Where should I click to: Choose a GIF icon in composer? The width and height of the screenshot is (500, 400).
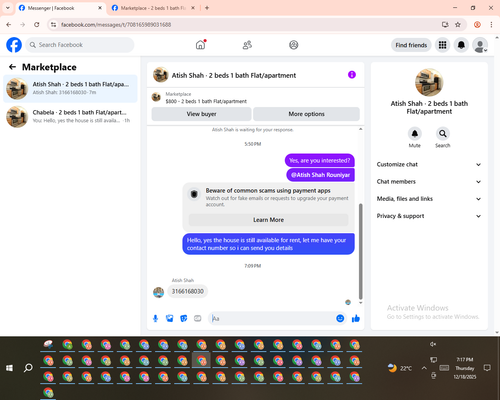pyautogui.click(x=198, y=318)
